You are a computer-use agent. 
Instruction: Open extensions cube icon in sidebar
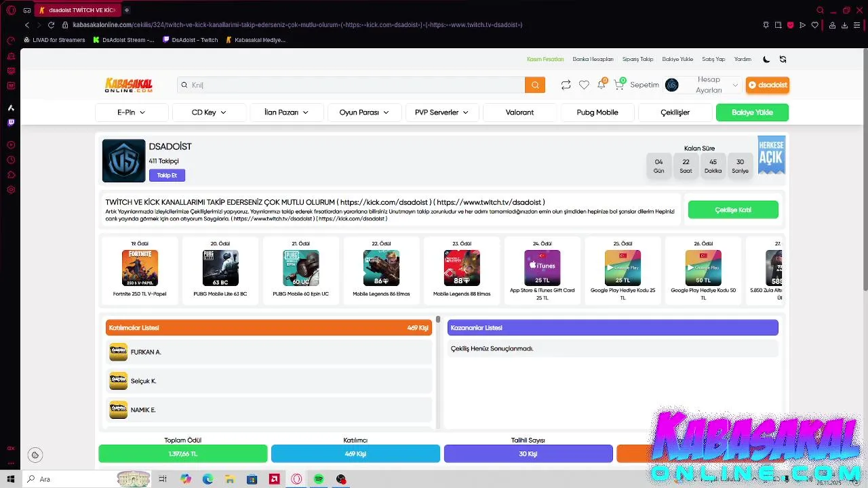click(x=11, y=175)
